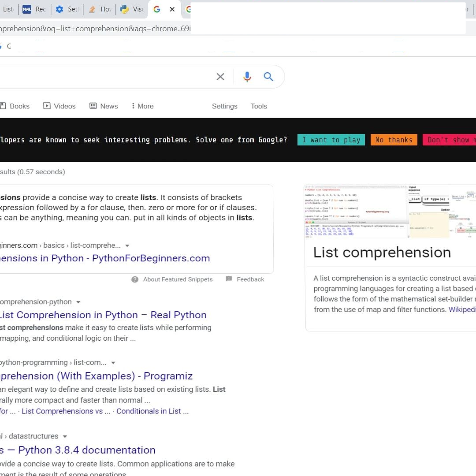The image size is (476, 476).
Task: Click the Feedback flag icon
Action: (229, 279)
